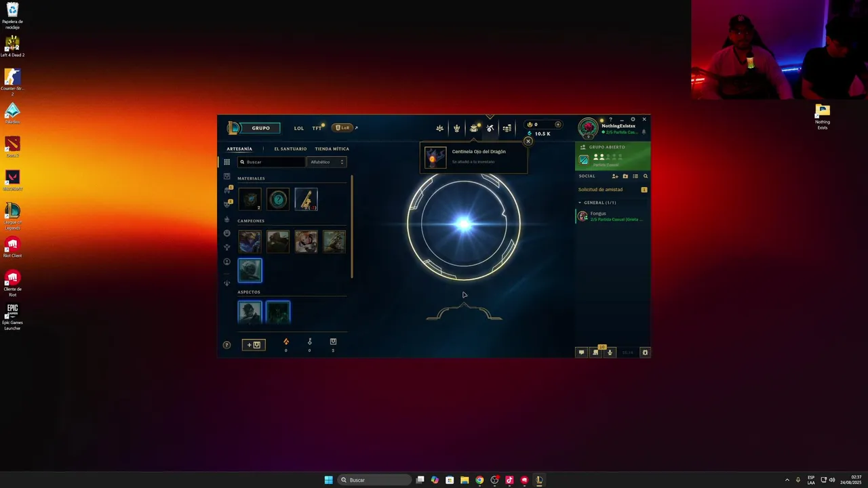The image size is (868, 488).
Task: Click the client help question mark icon
Action: point(610,119)
